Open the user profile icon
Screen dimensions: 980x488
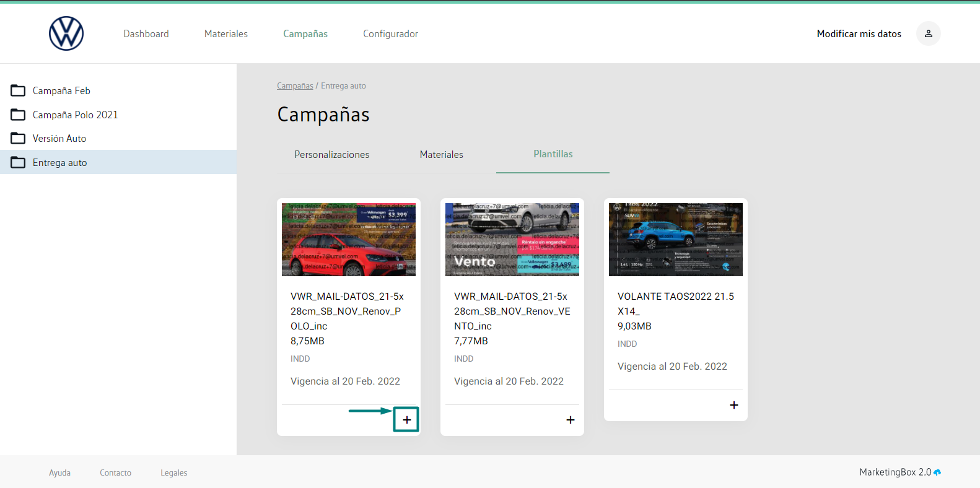tap(928, 33)
